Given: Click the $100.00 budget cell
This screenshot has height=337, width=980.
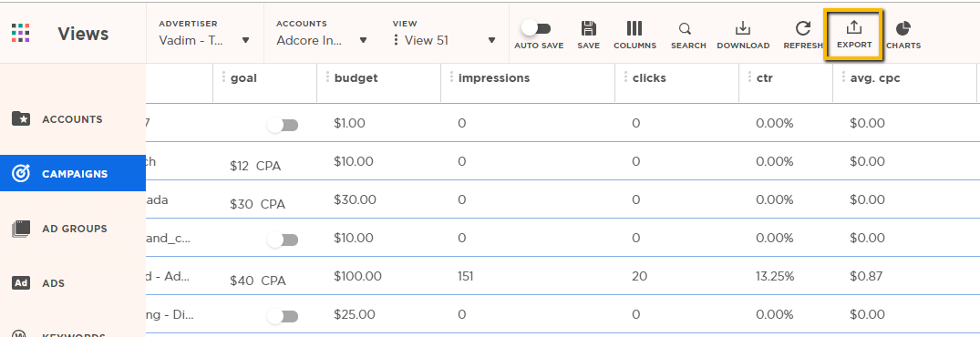Looking at the screenshot, I should point(357,276).
